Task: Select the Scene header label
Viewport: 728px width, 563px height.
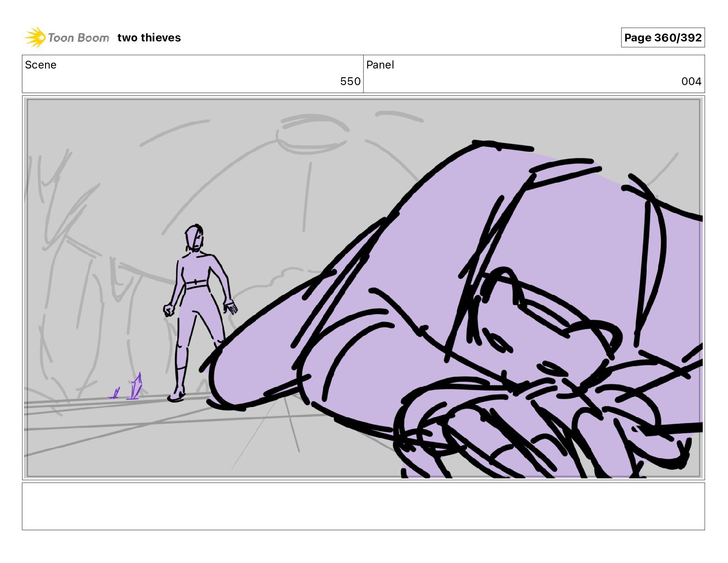Action: coord(41,65)
